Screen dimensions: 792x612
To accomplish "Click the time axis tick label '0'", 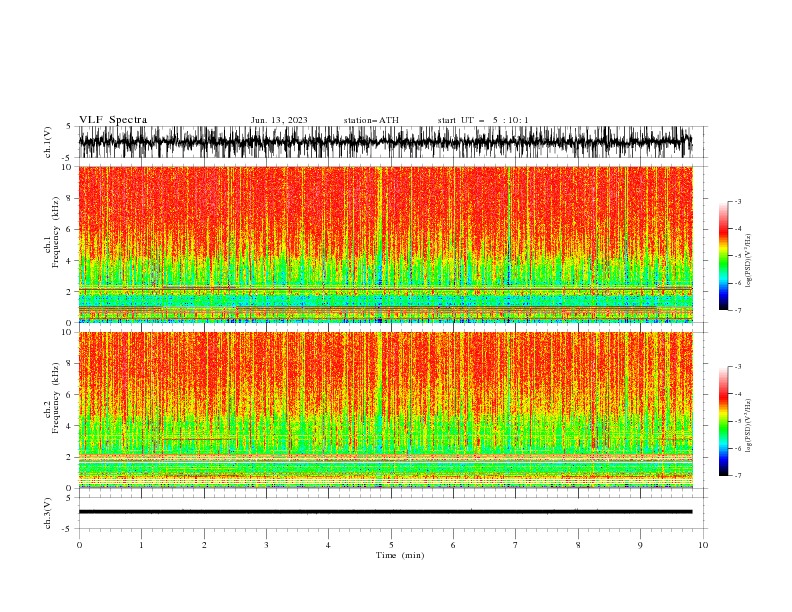I will [79, 545].
